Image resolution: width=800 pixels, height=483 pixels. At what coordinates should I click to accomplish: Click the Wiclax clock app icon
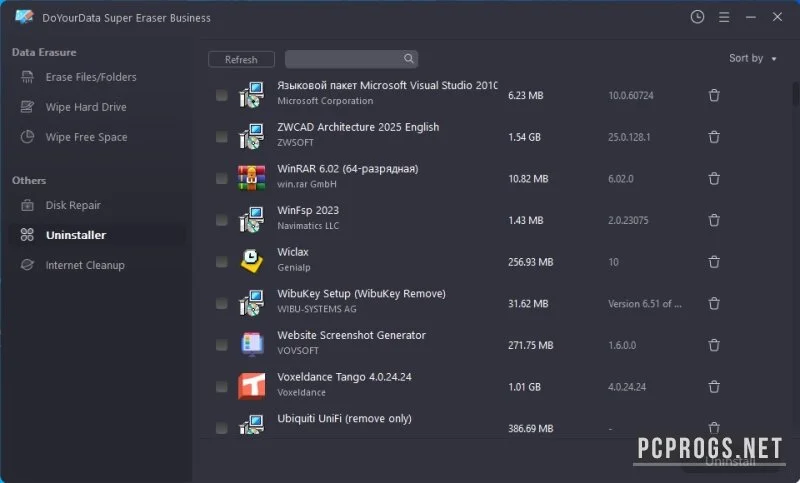pyautogui.click(x=252, y=261)
